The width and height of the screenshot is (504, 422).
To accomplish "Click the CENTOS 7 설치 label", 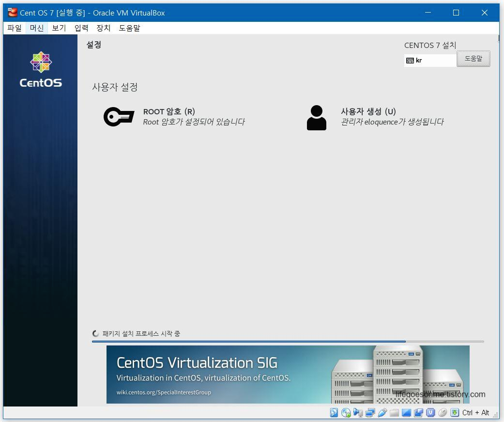I will coord(430,46).
